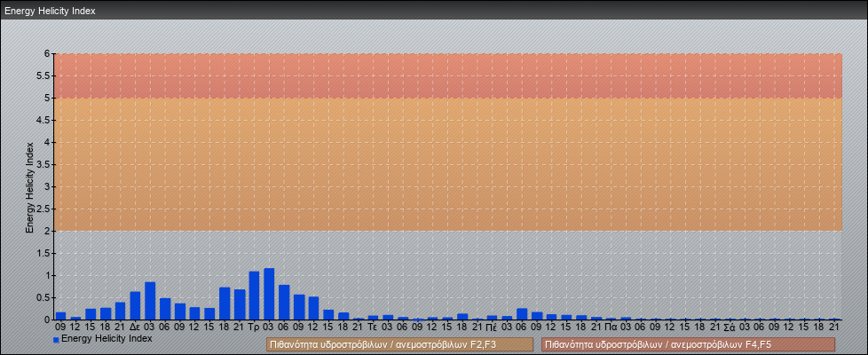
Task: Click the Πα day label on the x-axis
Action: [x=611, y=327]
